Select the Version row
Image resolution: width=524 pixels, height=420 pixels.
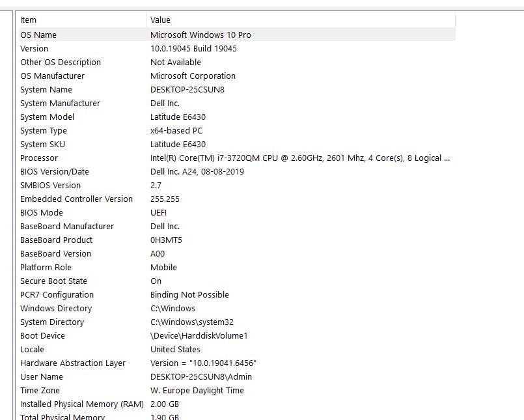click(237, 48)
